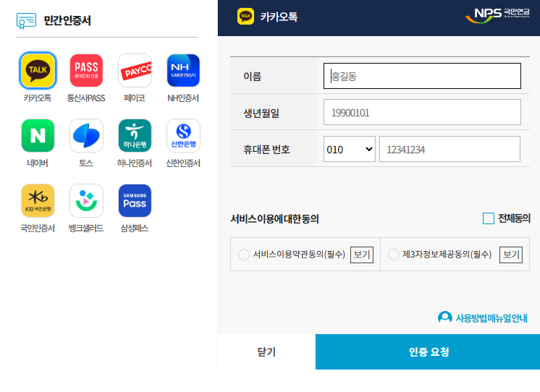Click the 하나인증서 label text

[135, 163]
